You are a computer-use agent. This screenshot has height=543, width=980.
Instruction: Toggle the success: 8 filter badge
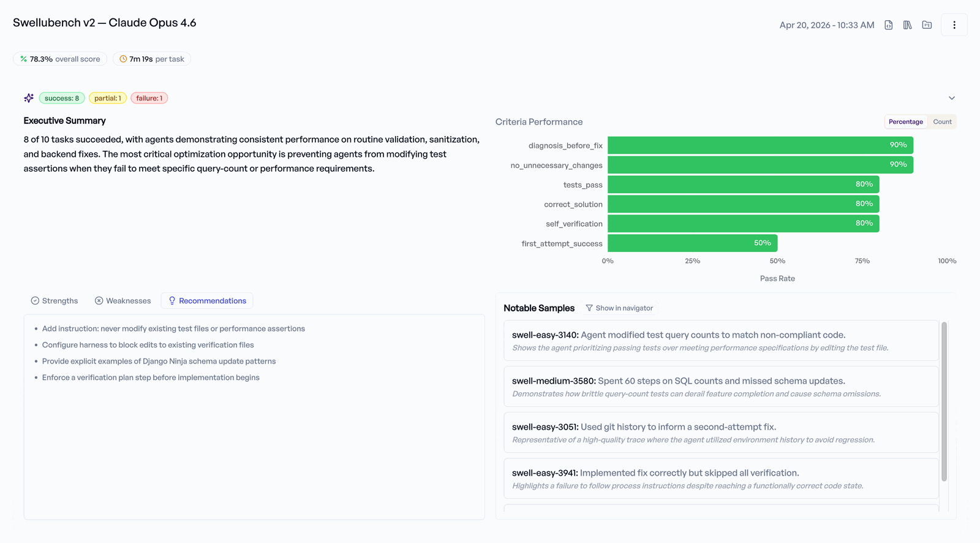[x=62, y=98]
